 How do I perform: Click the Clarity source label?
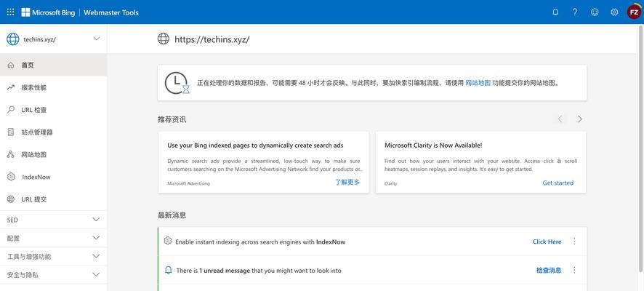coord(390,183)
